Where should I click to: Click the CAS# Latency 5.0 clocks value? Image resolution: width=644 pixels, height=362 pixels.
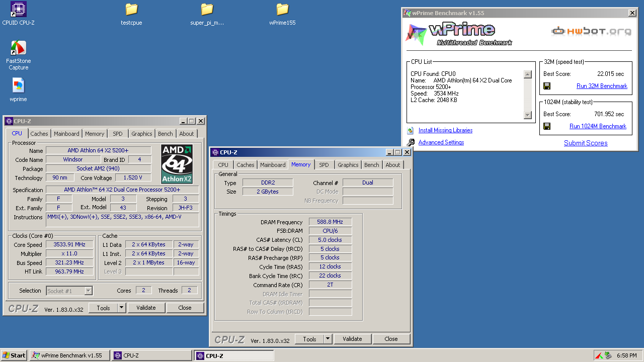click(x=330, y=240)
